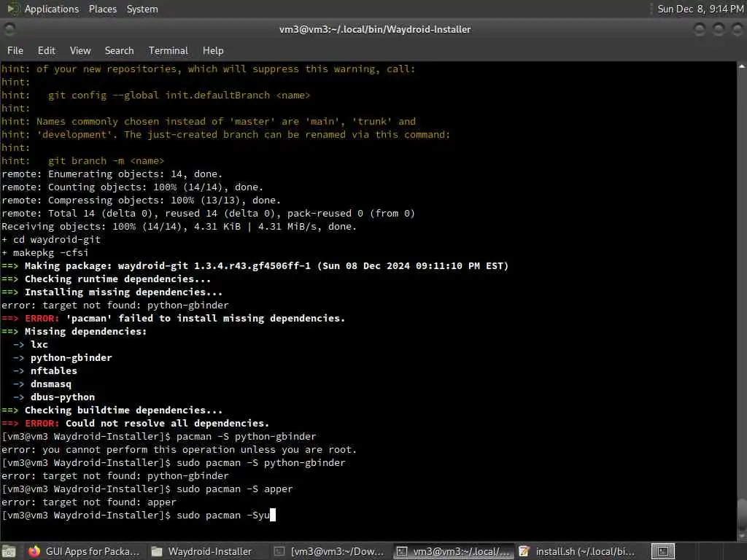The height and width of the screenshot is (560, 747).
Task: Click the 'Receiving objects: 100%' line
Action: click(179, 226)
